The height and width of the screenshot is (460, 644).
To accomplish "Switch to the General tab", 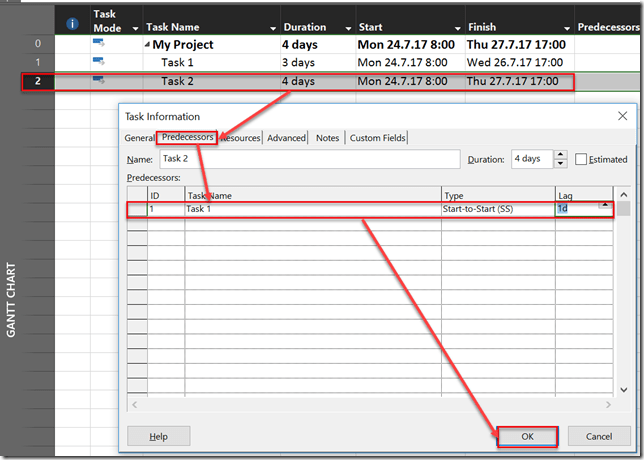I will click(139, 138).
